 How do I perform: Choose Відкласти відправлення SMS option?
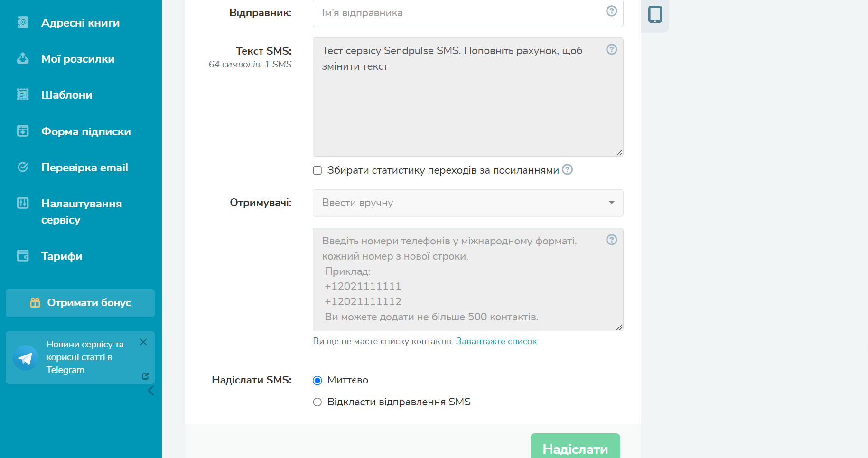(x=317, y=402)
